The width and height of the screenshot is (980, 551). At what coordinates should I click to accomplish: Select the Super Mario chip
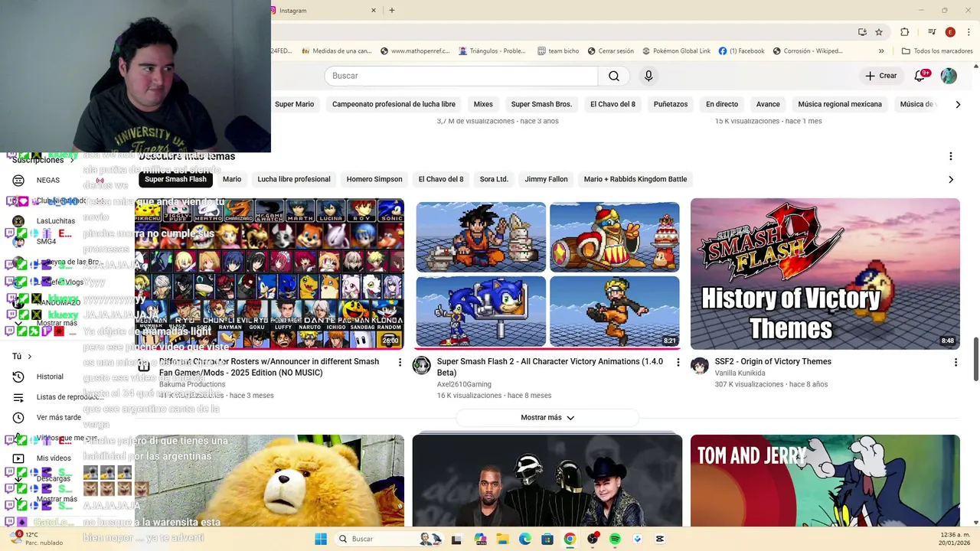(x=295, y=104)
